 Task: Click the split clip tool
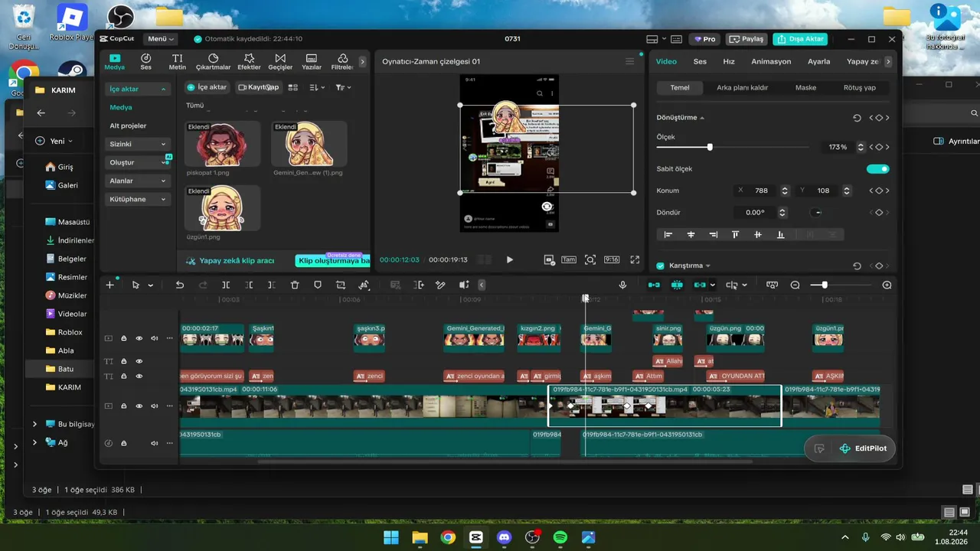226,285
